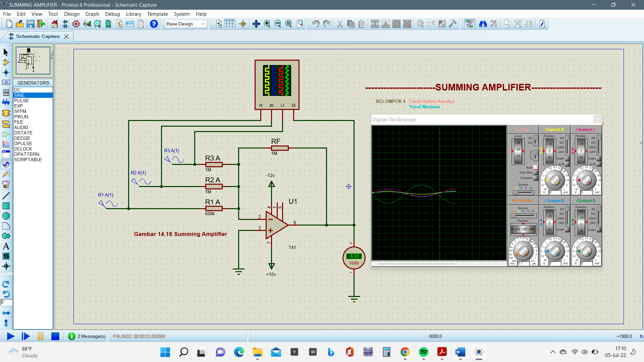
Task: Click the rotate clockwise icon
Action: click(6, 284)
